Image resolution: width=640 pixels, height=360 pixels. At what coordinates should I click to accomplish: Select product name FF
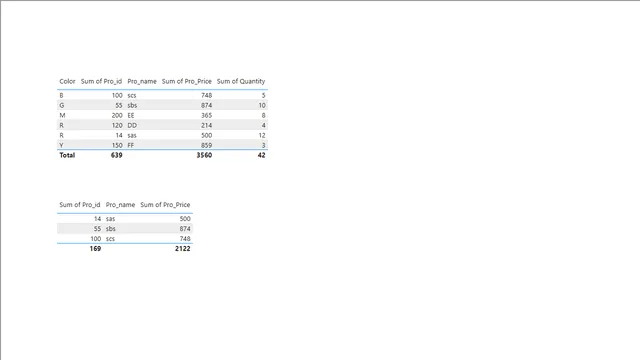tap(131, 145)
